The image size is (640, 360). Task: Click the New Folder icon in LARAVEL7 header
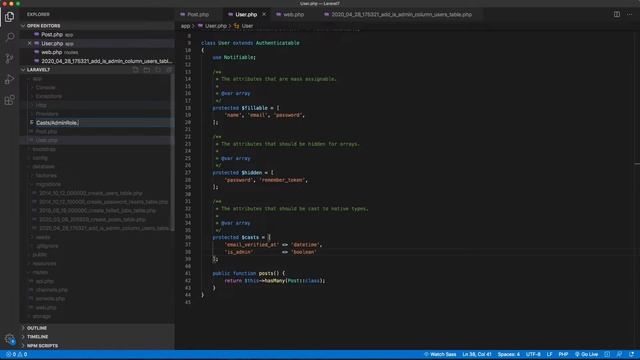[147, 70]
